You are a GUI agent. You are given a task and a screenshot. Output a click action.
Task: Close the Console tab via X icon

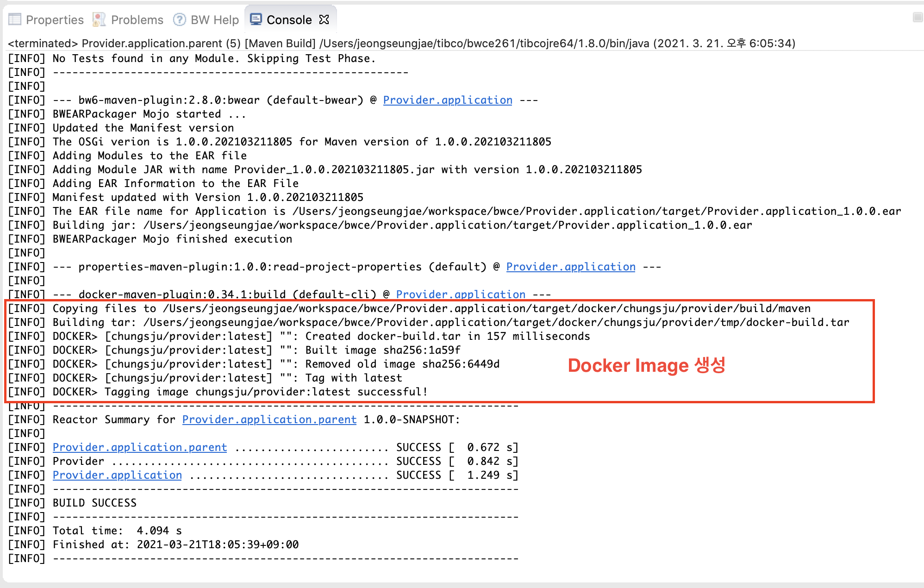point(324,19)
